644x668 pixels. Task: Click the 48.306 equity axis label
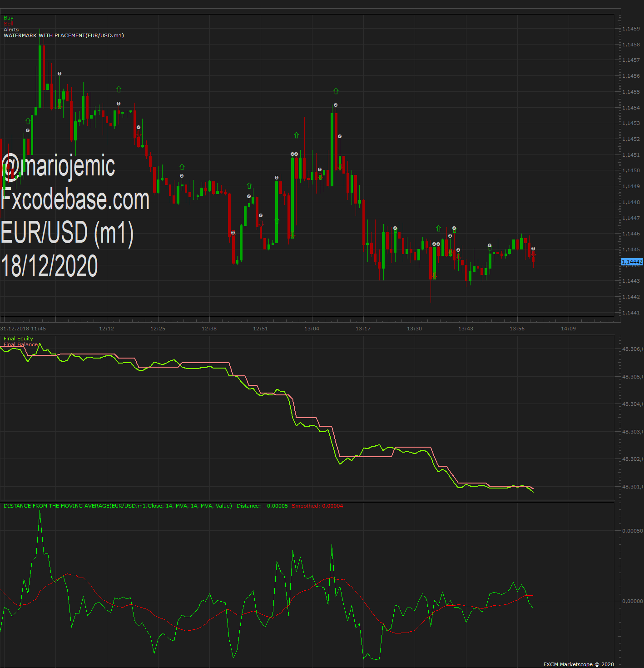tap(633, 349)
